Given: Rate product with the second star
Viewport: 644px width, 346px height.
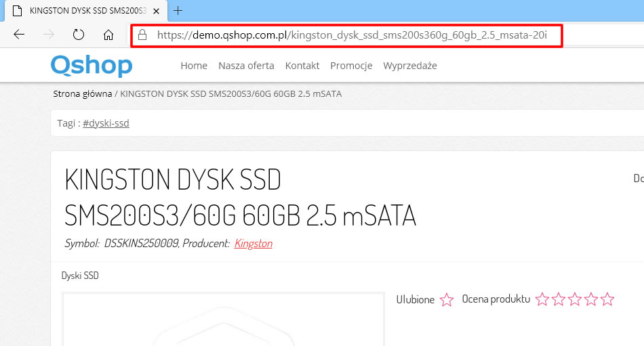Looking at the screenshot, I should [559, 299].
